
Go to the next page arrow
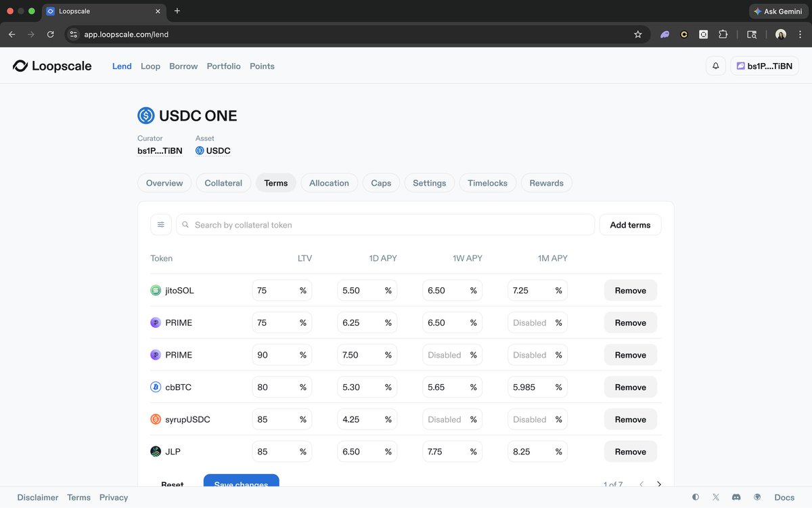coord(659,484)
